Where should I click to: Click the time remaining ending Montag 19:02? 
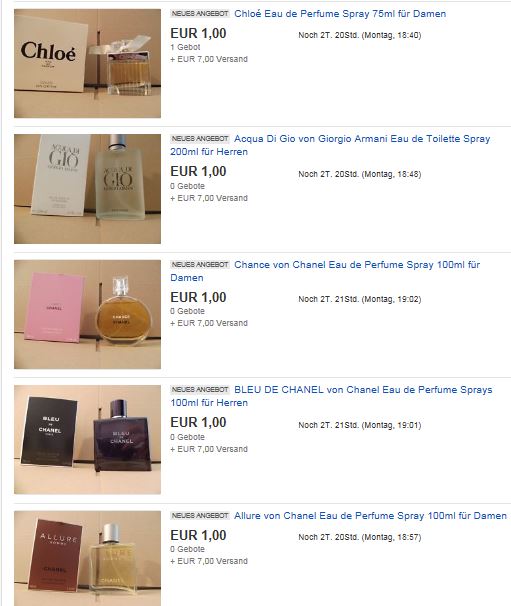coord(359,299)
